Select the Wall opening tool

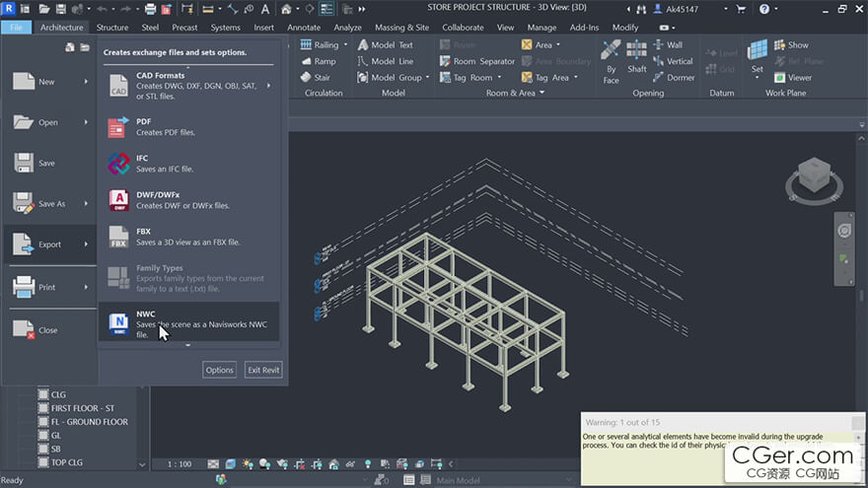pyautogui.click(x=668, y=44)
